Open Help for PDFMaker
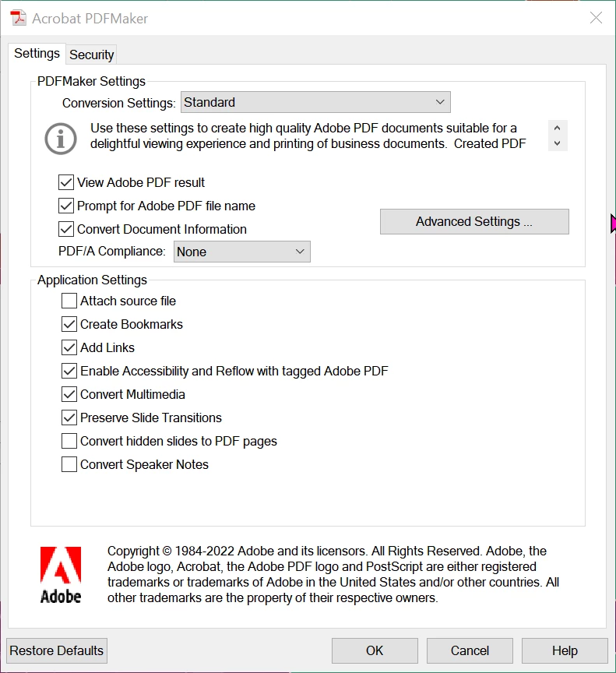The width and height of the screenshot is (616, 673). [565, 650]
